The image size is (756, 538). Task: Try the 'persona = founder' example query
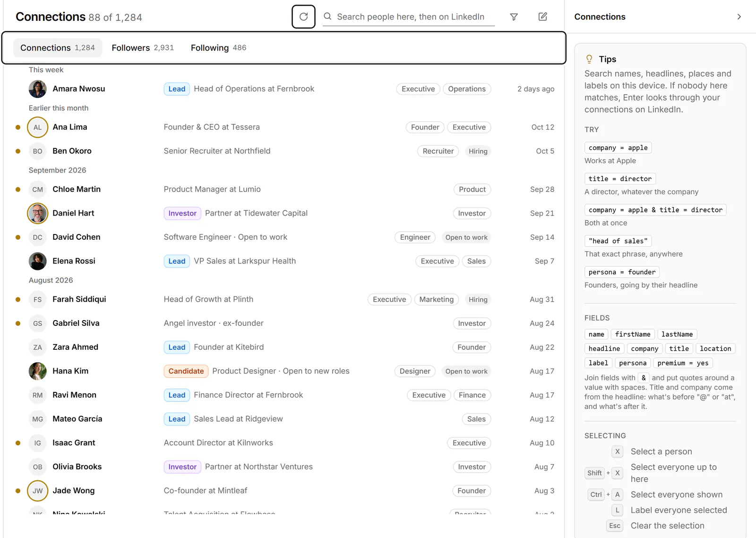click(622, 272)
